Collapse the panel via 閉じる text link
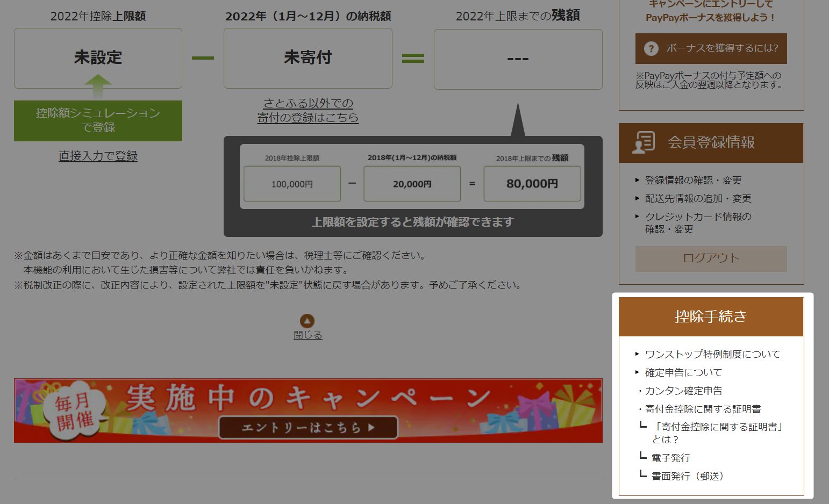The image size is (829, 504). [x=308, y=335]
